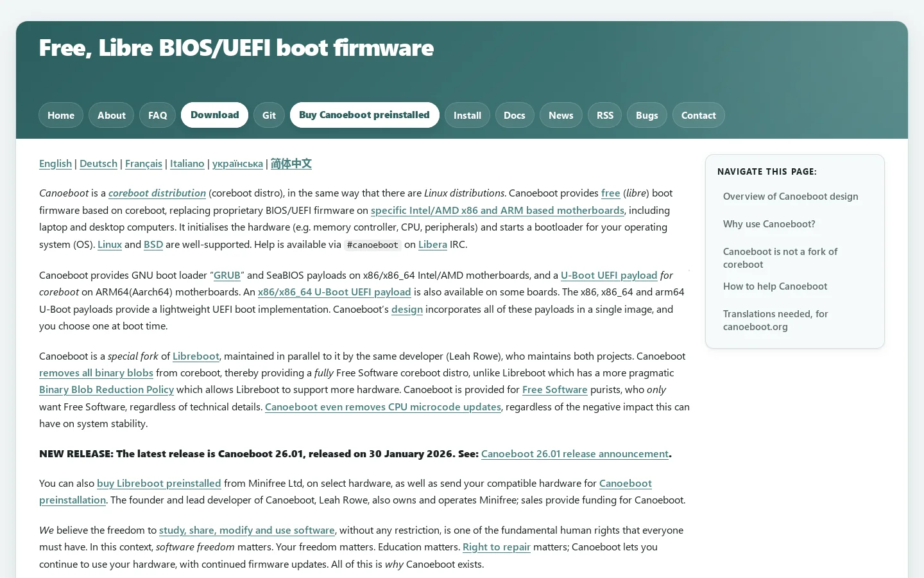This screenshot has width=924, height=578.
Task: Switch language to Deutsch
Action: tap(98, 164)
